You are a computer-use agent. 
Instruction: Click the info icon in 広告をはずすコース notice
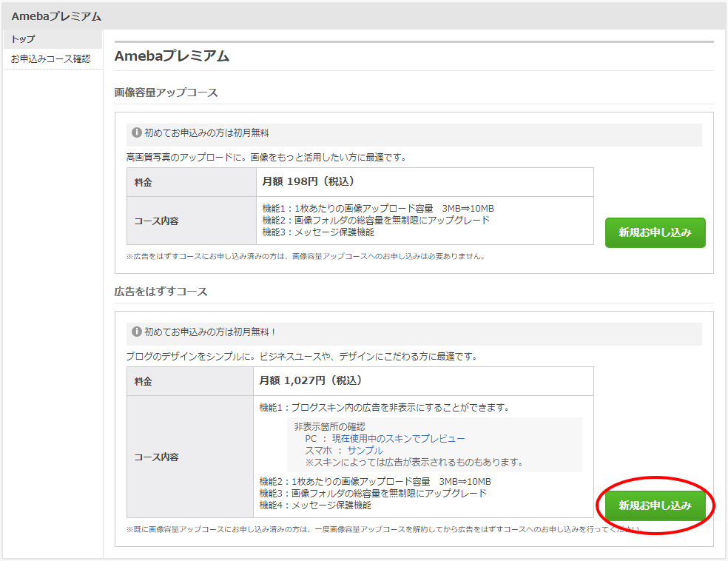tap(136, 332)
